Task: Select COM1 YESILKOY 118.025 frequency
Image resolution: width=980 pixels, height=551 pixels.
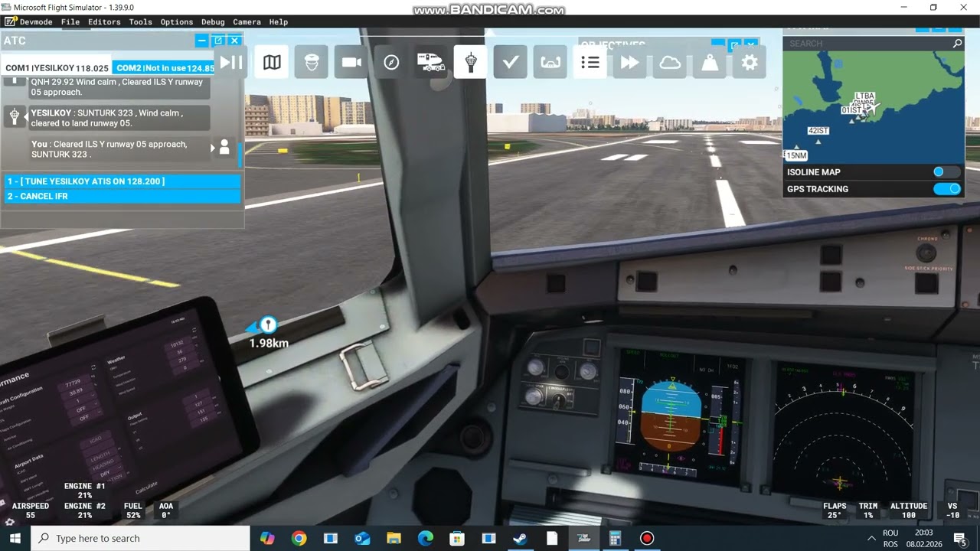Action: coord(57,68)
